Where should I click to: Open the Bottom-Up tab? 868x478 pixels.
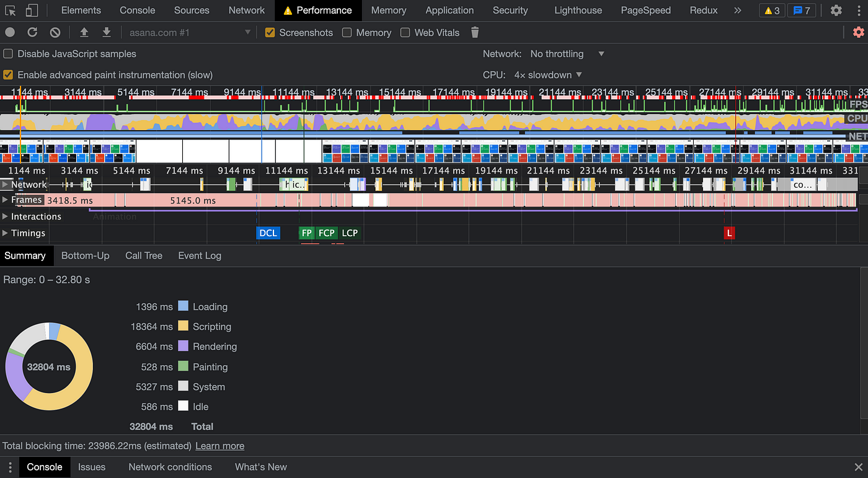click(85, 255)
